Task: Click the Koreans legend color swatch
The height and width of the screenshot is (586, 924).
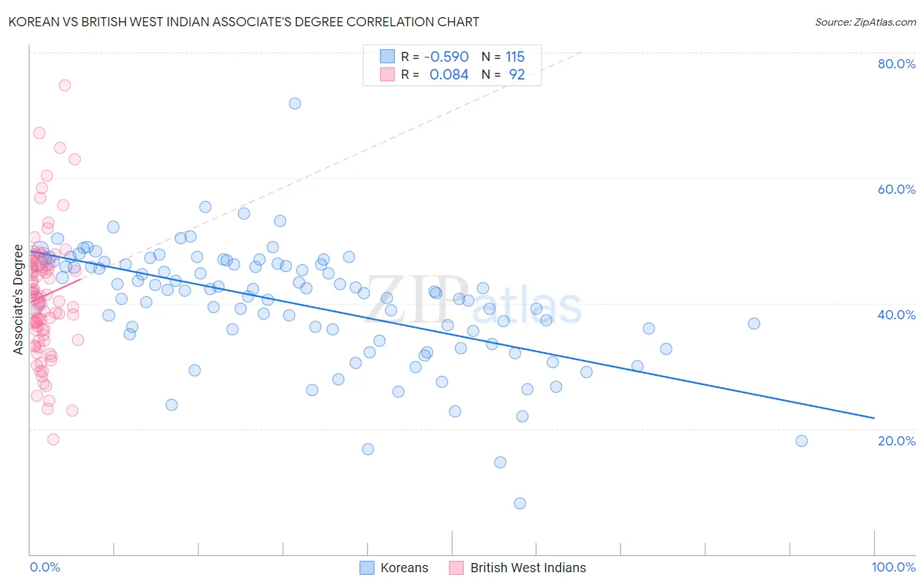Action: tap(367, 568)
